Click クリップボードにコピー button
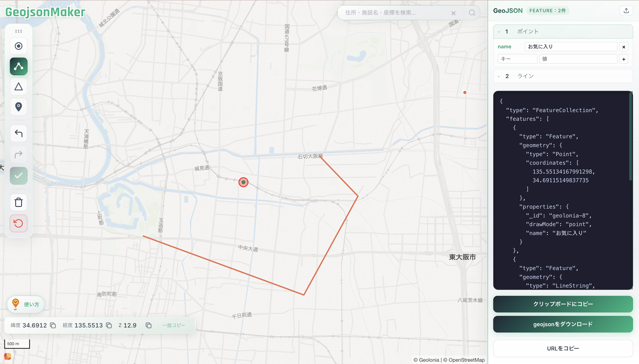Screen dimensions: 639x364 [x=563, y=304]
